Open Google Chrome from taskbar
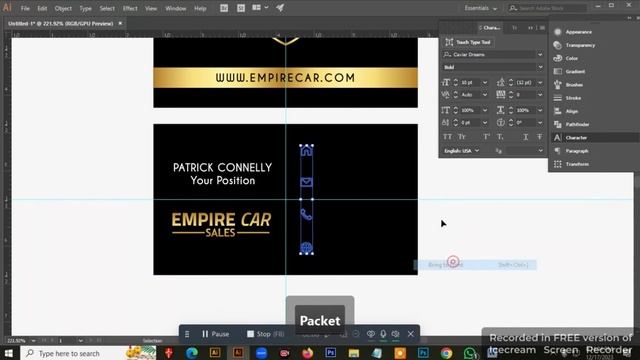 (446, 353)
